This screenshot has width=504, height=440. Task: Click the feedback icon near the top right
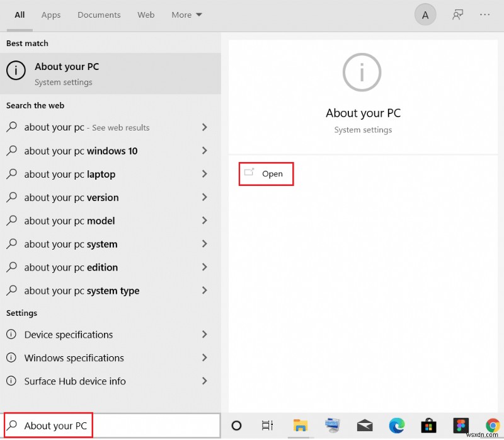457,14
